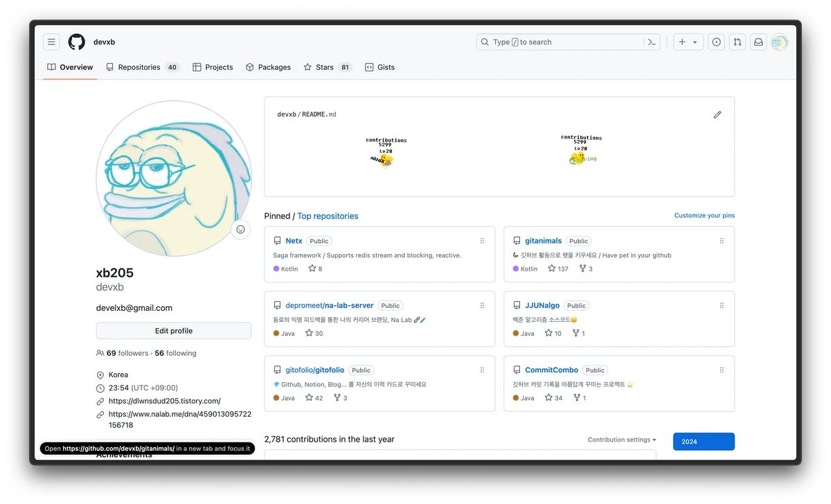The height and width of the screenshot is (504, 831).
Task: Switch to the Projects tab
Action: coord(213,67)
